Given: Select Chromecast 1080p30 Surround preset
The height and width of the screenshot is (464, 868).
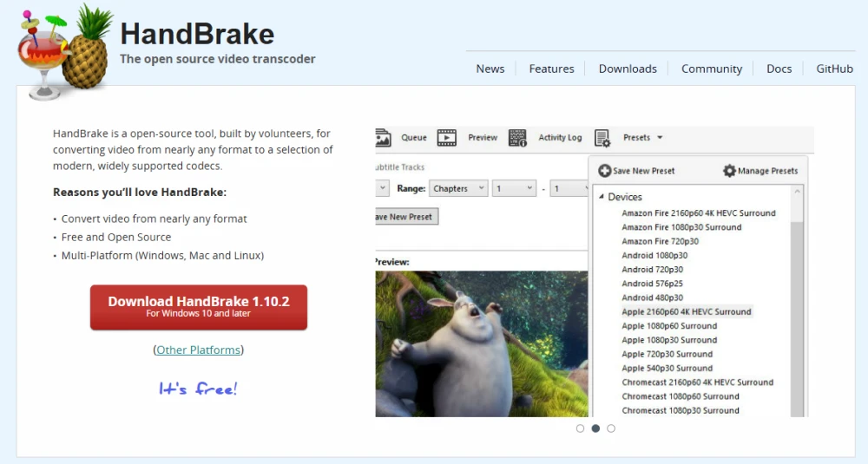Looking at the screenshot, I should point(681,410).
